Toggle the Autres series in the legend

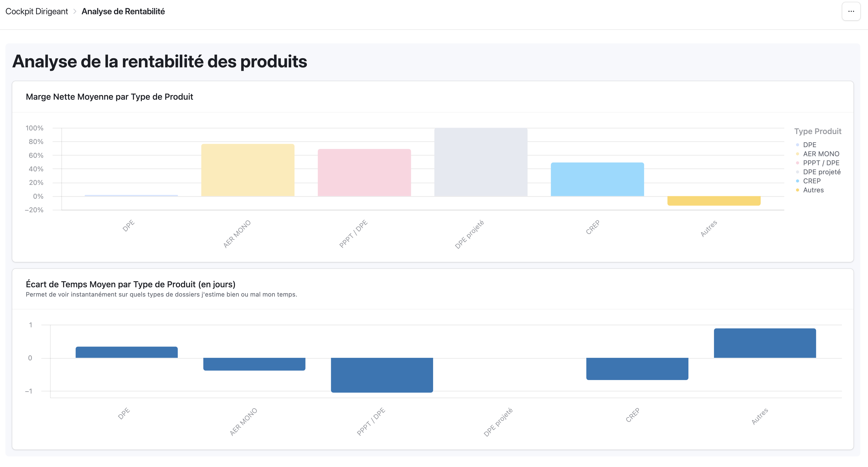(x=812, y=190)
